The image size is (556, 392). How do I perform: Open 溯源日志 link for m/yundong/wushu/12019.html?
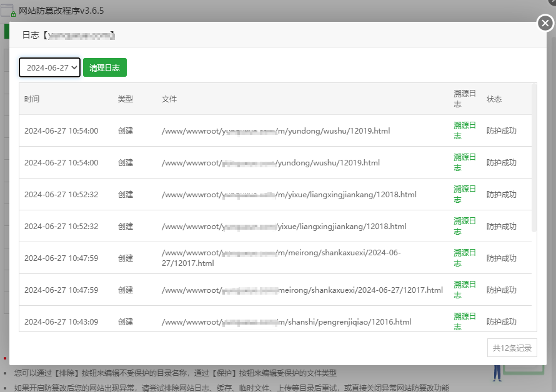[465, 130]
